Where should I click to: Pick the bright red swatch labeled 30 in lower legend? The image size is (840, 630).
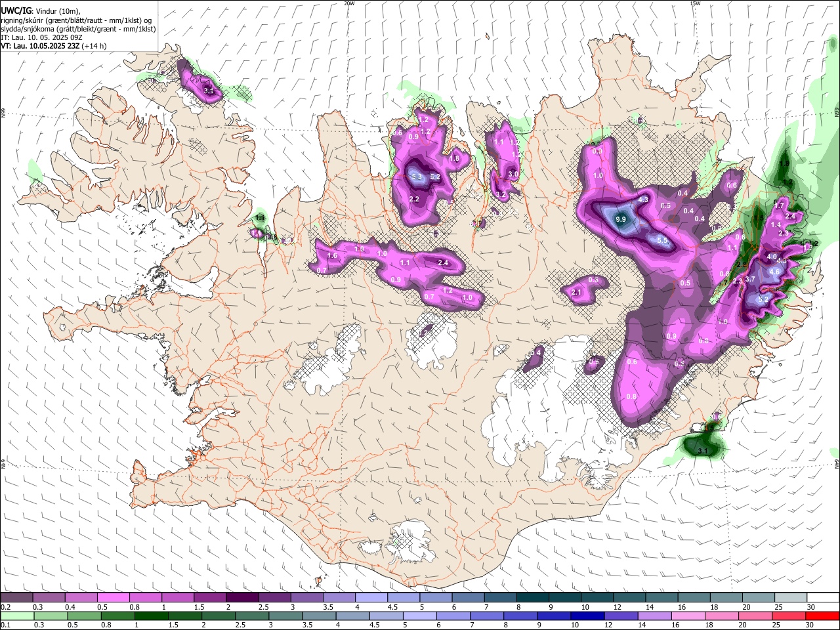[822, 616]
